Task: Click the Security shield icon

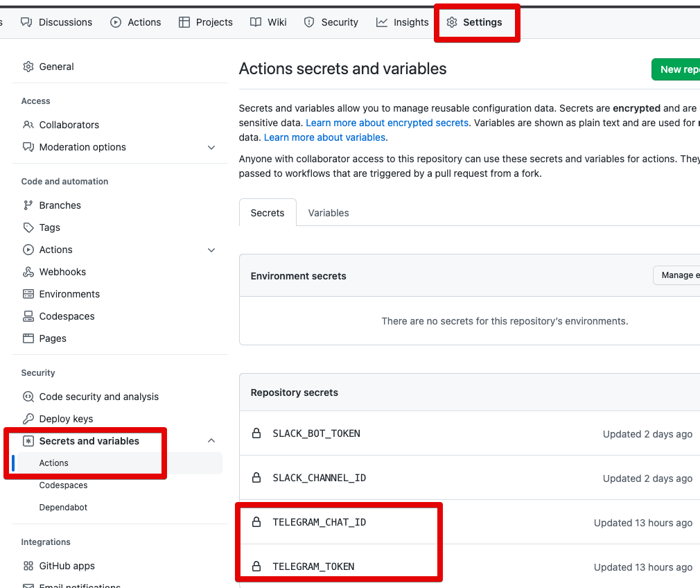Action: click(309, 22)
